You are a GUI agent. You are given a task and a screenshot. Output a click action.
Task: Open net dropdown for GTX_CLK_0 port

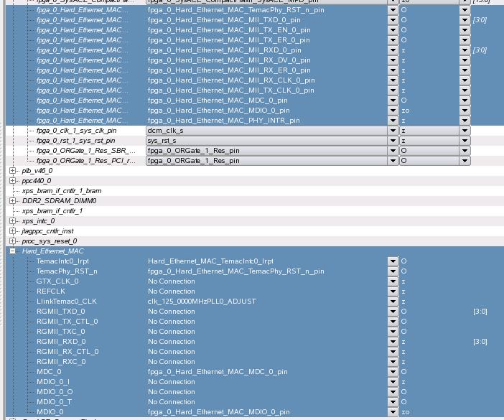[393, 281]
